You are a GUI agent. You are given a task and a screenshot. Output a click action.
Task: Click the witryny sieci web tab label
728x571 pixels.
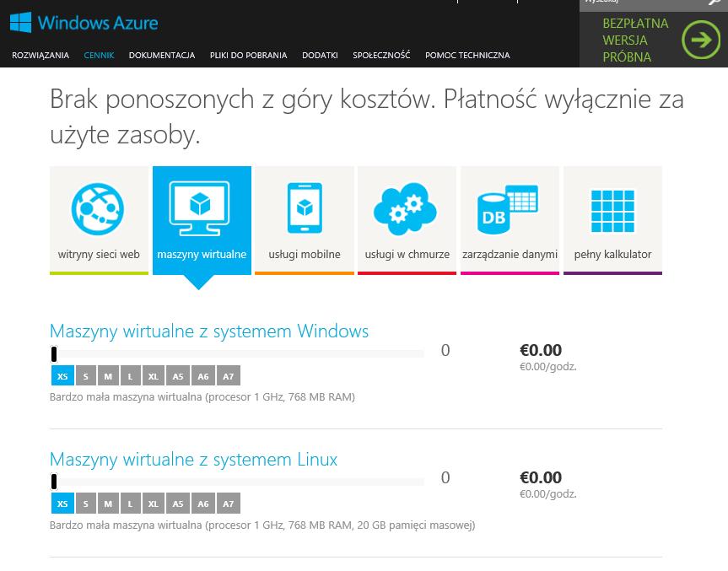[x=99, y=255]
